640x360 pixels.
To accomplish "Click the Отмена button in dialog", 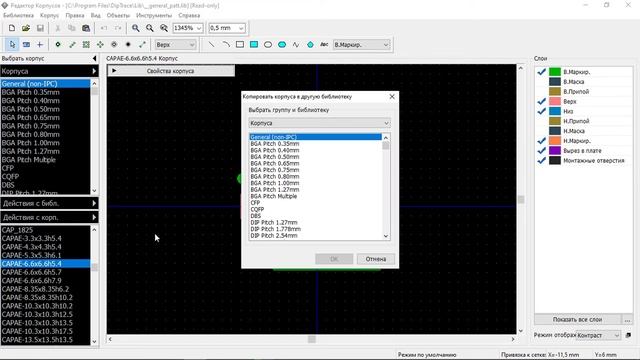I will point(376,259).
